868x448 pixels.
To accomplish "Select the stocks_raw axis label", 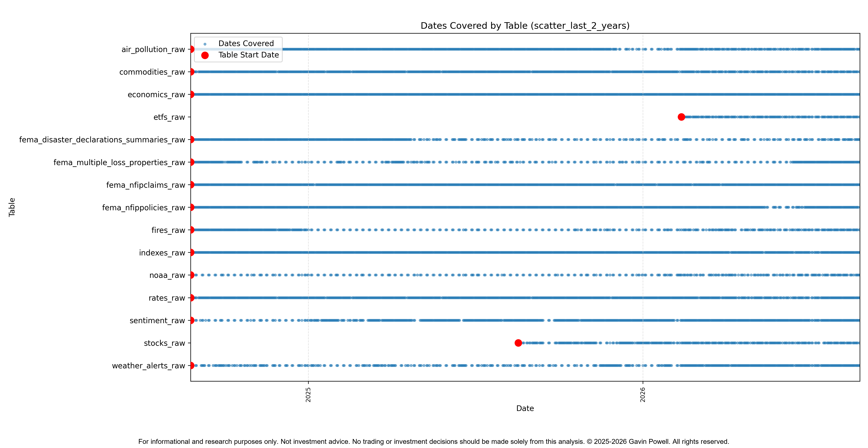I will pos(164,343).
